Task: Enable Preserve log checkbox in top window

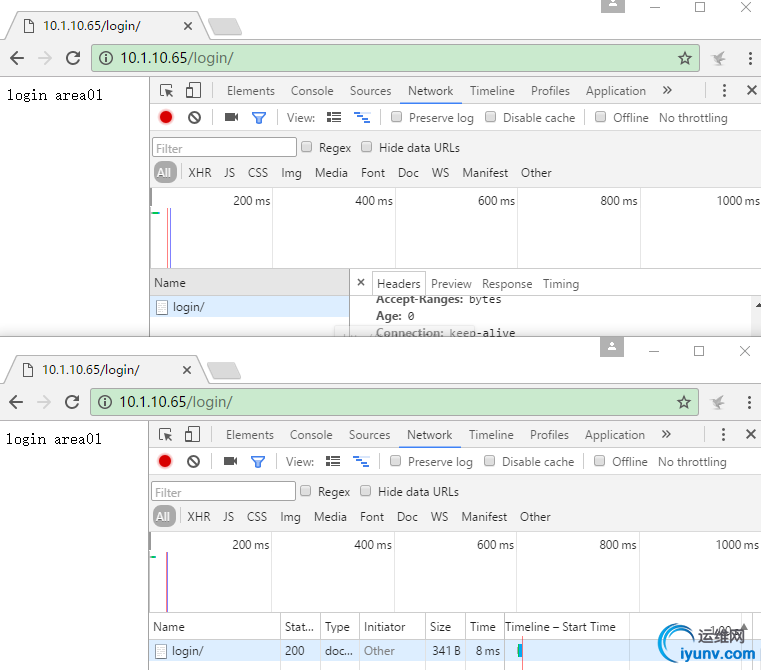Action: (397, 117)
